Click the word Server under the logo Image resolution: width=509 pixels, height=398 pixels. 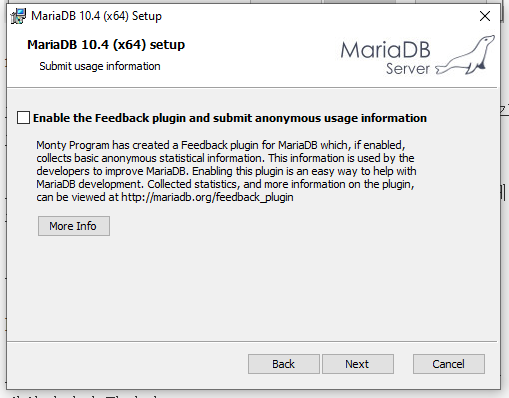[408, 69]
